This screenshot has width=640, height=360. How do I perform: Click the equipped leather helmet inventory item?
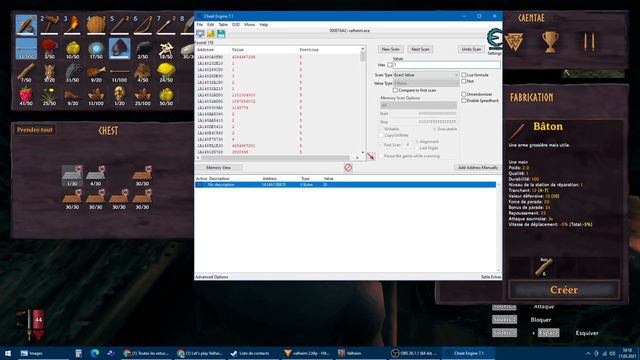pyautogui.click(x=119, y=49)
